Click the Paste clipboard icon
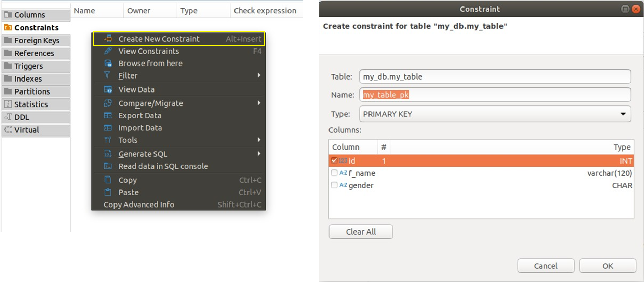Viewport: 644px width, 282px height. [x=108, y=192]
